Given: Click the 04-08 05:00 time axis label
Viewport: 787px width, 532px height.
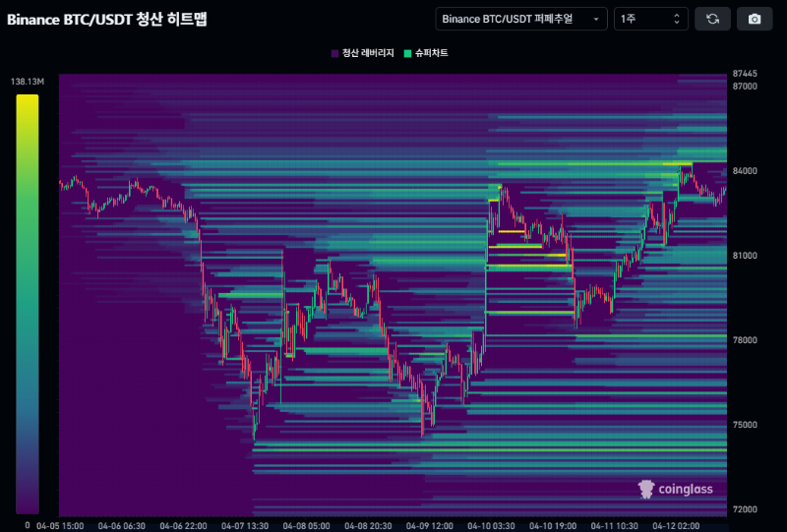Looking at the screenshot, I should [306, 526].
